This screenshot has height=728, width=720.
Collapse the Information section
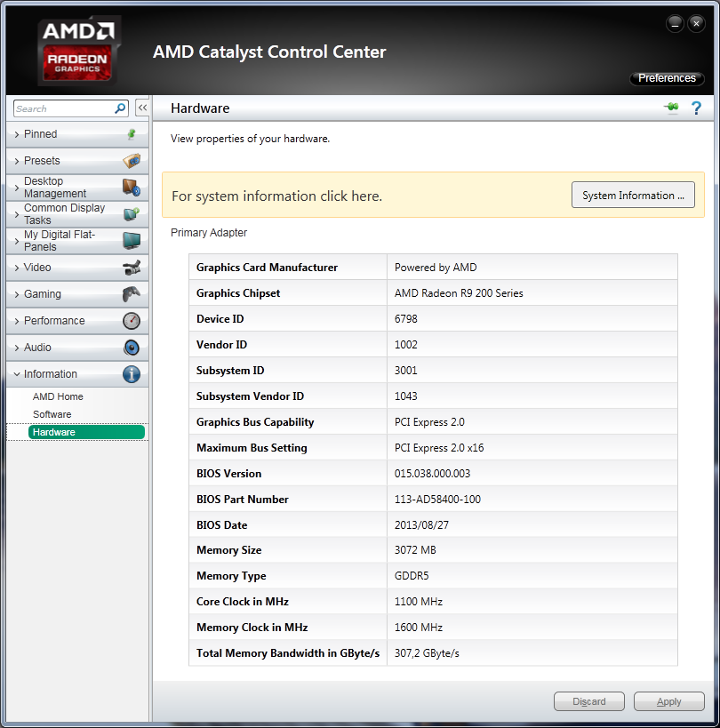[x=77, y=374]
